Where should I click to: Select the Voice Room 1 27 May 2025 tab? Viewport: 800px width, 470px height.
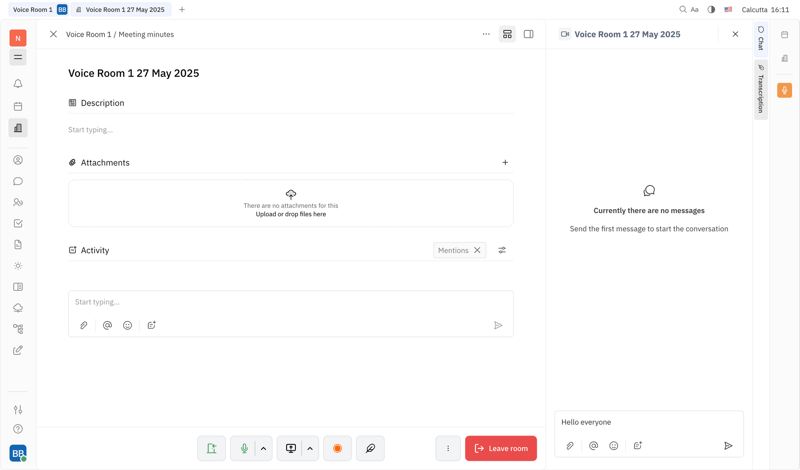pos(120,9)
